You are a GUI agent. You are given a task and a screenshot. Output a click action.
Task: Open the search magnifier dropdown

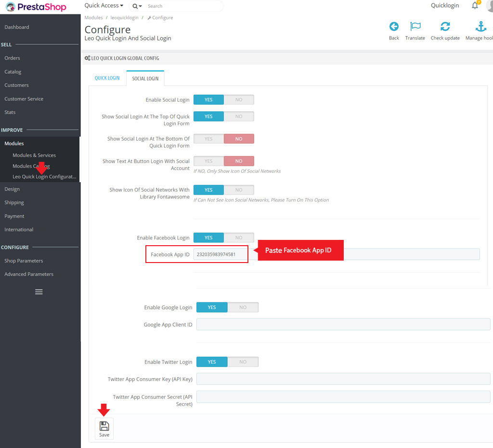(x=137, y=6)
